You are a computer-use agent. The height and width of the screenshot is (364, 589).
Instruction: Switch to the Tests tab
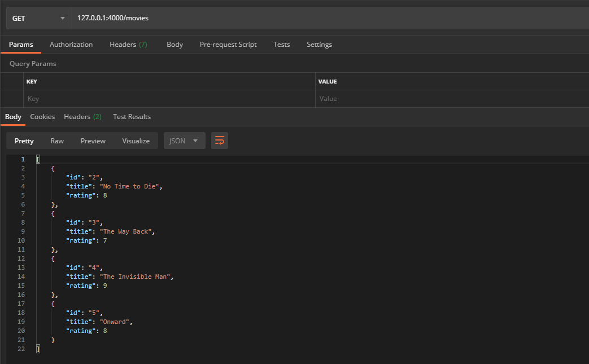pyautogui.click(x=281, y=45)
